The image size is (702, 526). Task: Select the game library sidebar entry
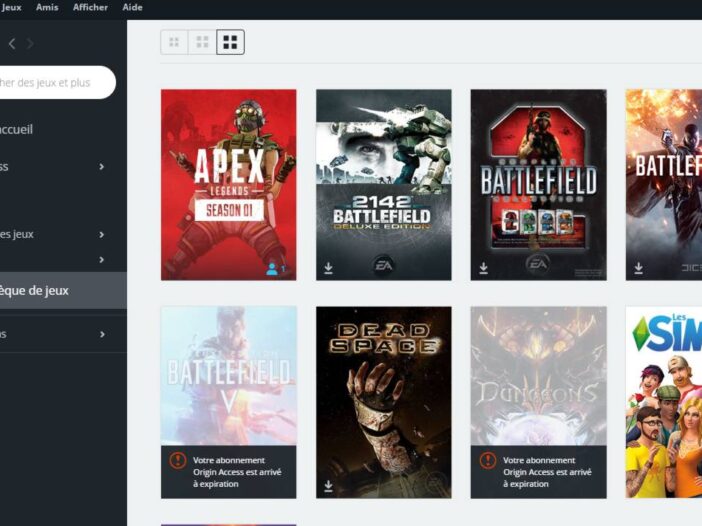[x=63, y=291]
